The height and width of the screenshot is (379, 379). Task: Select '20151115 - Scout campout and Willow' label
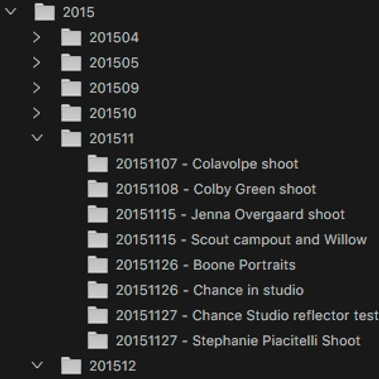click(x=241, y=240)
